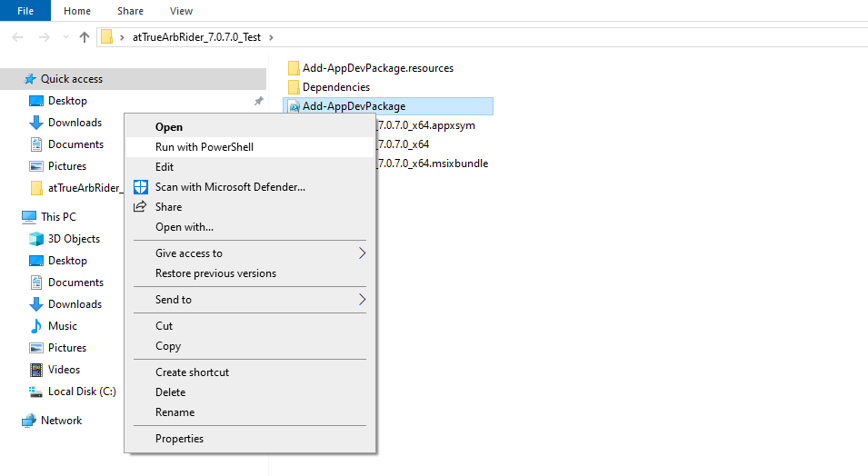The width and height of the screenshot is (868, 476).
Task: Open the File tab
Action: pyautogui.click(x=25, y=11)
